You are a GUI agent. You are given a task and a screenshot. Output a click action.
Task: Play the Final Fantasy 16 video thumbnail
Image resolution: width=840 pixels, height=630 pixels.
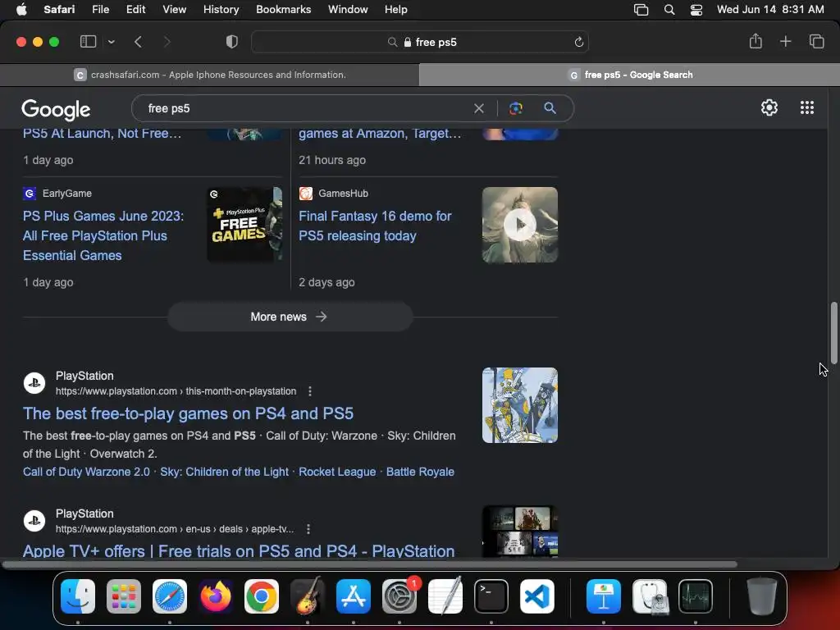(519, 225)
